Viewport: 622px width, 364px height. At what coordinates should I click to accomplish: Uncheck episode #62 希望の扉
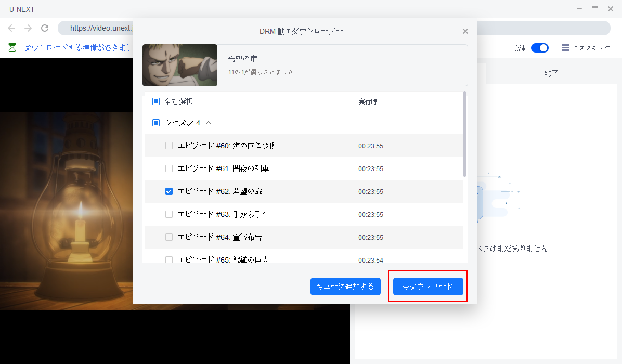click(x=169, y=191)
